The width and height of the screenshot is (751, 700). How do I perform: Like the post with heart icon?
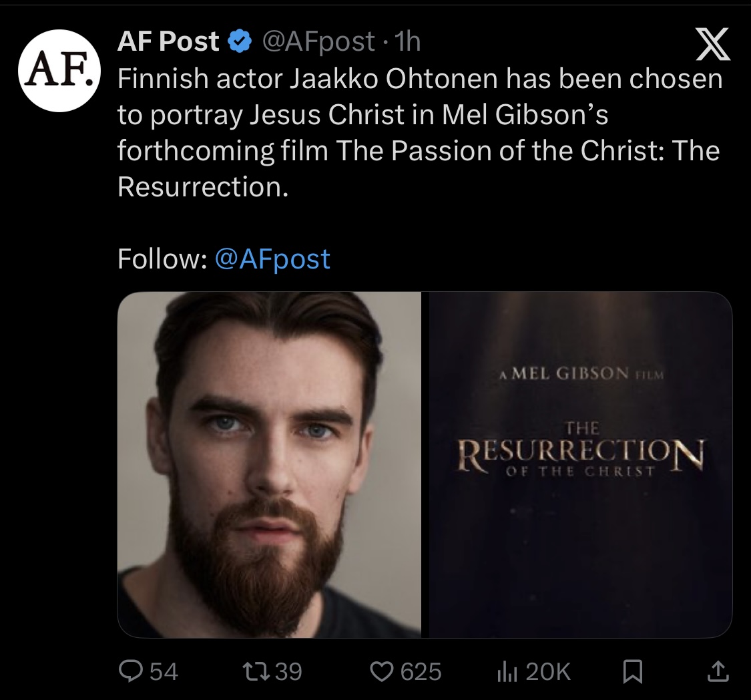382,671
